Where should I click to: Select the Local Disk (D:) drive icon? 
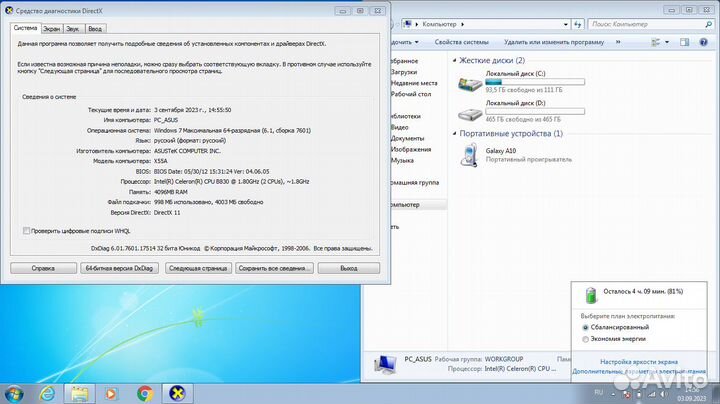click(470, 113)
